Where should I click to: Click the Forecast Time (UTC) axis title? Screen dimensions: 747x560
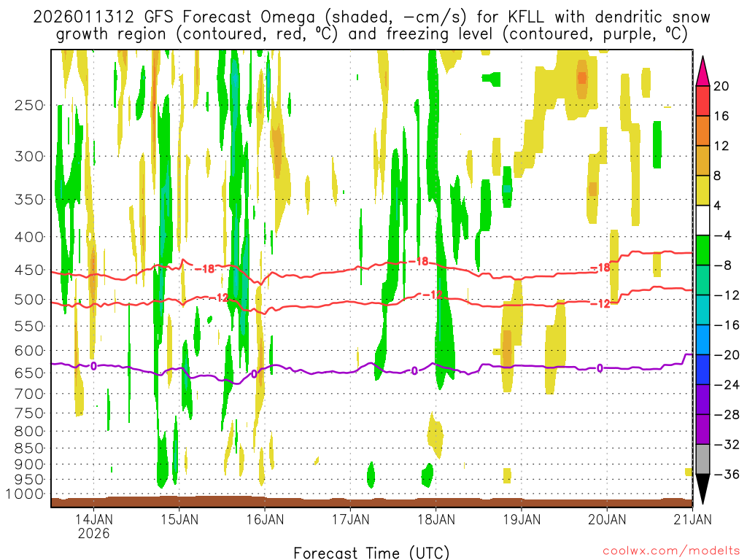point(371,553)
